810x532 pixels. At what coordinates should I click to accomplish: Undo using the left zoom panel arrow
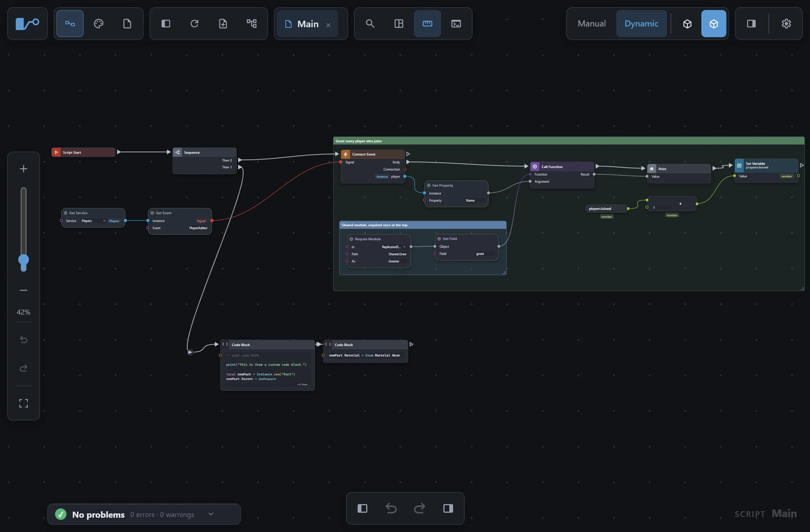pos(24,340)
